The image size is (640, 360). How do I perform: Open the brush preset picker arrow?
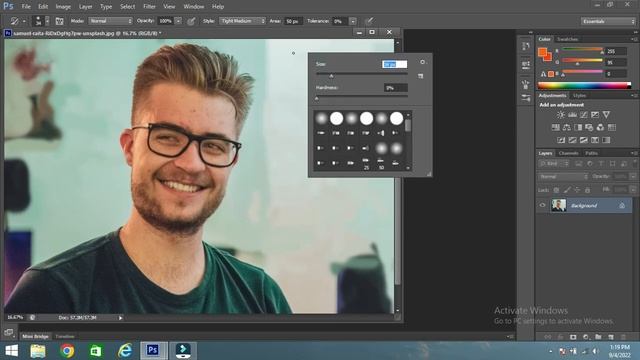pyautogui.click(x=47, y=21)
